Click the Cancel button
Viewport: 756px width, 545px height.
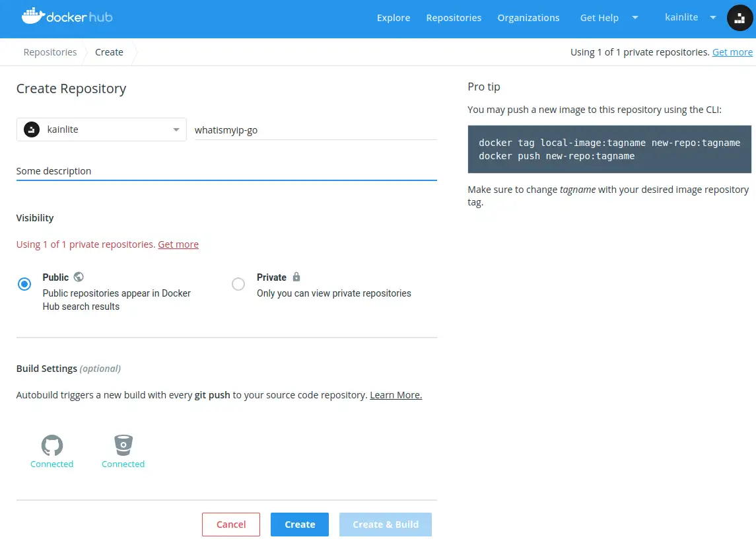[x=231, y=525]
